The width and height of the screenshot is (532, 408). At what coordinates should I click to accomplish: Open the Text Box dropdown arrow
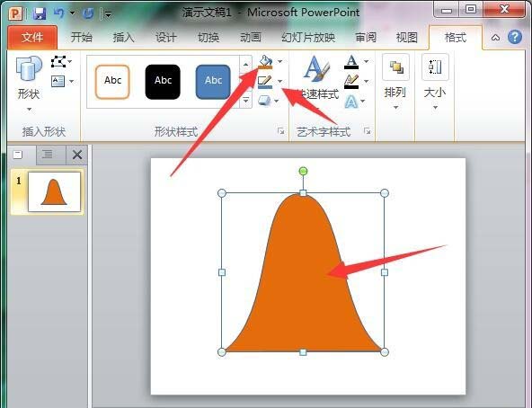pos(71,82)
